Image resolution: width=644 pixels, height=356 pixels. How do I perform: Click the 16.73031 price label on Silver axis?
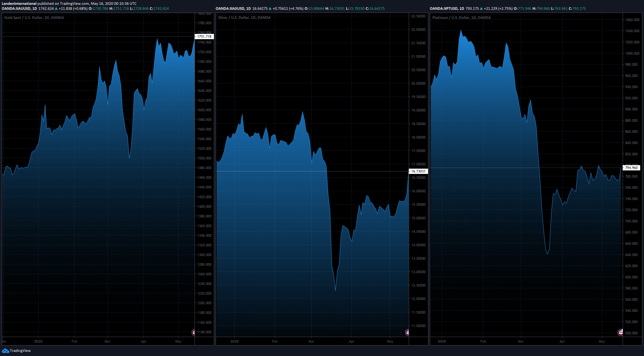(418, 171)
